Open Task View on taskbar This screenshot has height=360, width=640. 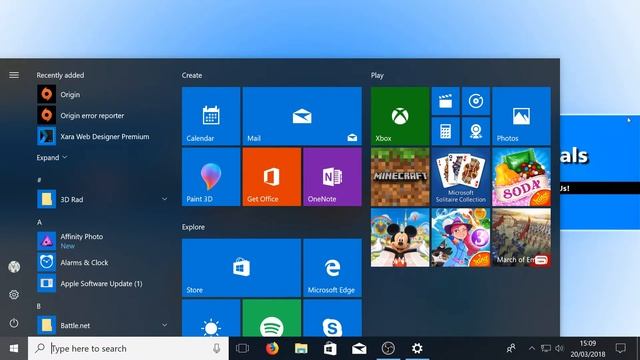[x=242, y=349]
